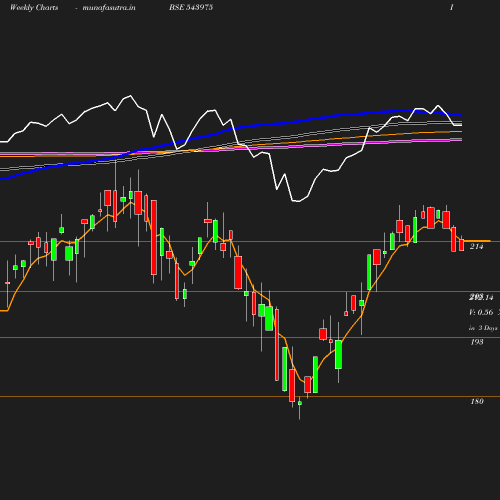The image size is (500, 500).
Task: Click the 'Weekly Charts' title text
Action: [34, 7]
